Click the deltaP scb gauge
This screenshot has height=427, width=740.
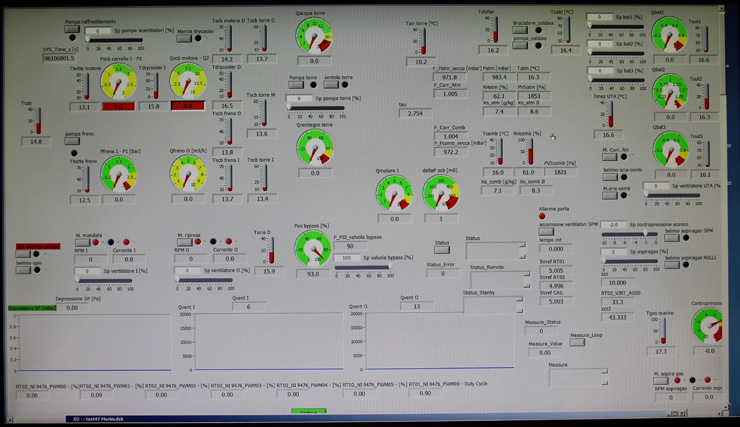click(x=441, y=193)
